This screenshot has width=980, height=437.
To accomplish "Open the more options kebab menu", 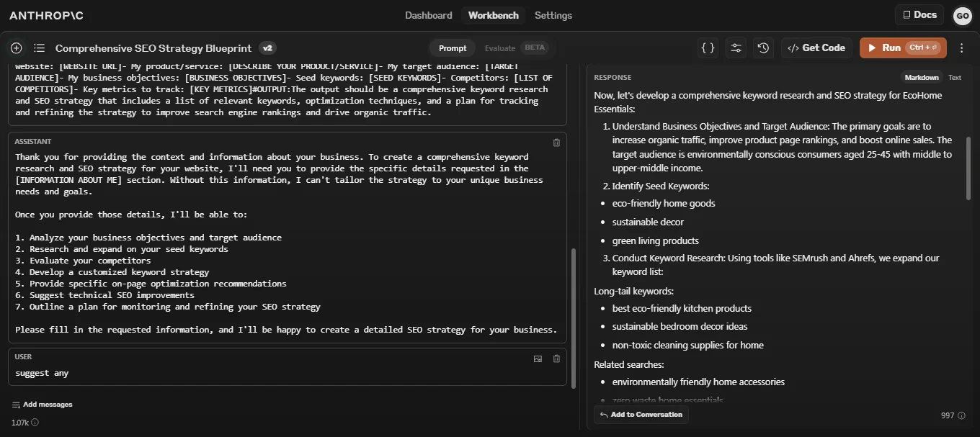I will click(961, 48).
